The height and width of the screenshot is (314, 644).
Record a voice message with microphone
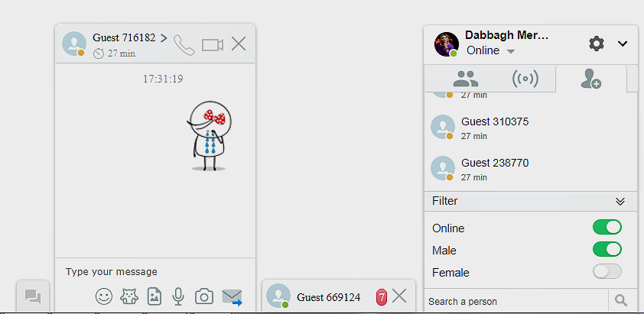178,296
